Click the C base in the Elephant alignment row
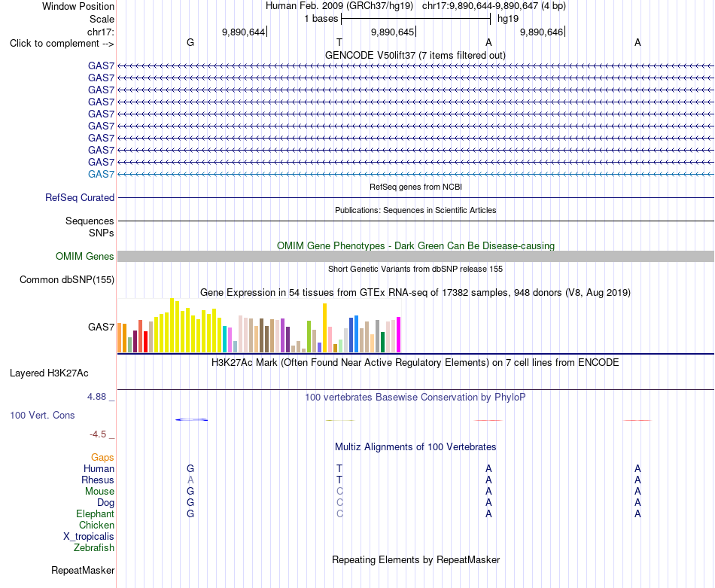Viewport: 715px width, 588px height. 339,513
